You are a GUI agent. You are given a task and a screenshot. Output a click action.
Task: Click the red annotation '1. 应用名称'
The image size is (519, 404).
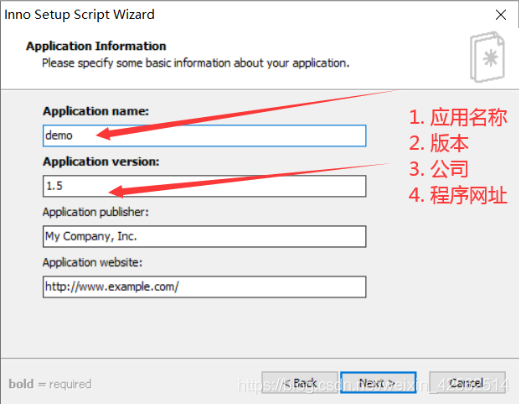tap(458, 117)
